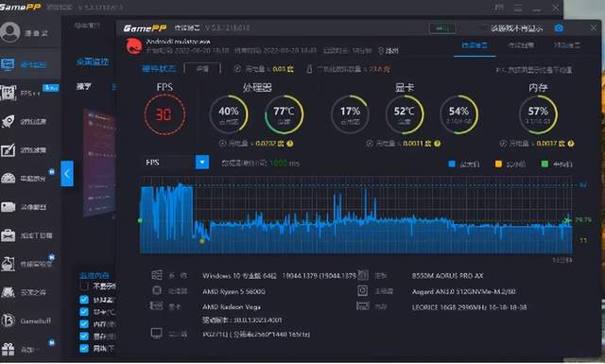605x364 pixels.
Task: Click the red FPS 30 gauge
Action: click(x=164, y=114)
